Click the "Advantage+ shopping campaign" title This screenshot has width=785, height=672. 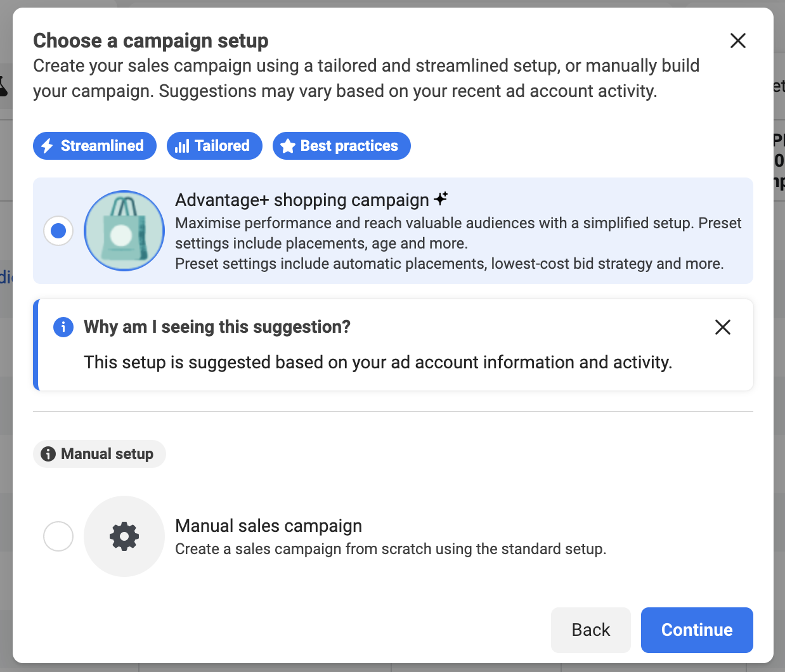pyautogui.click(x=302, y=200)
